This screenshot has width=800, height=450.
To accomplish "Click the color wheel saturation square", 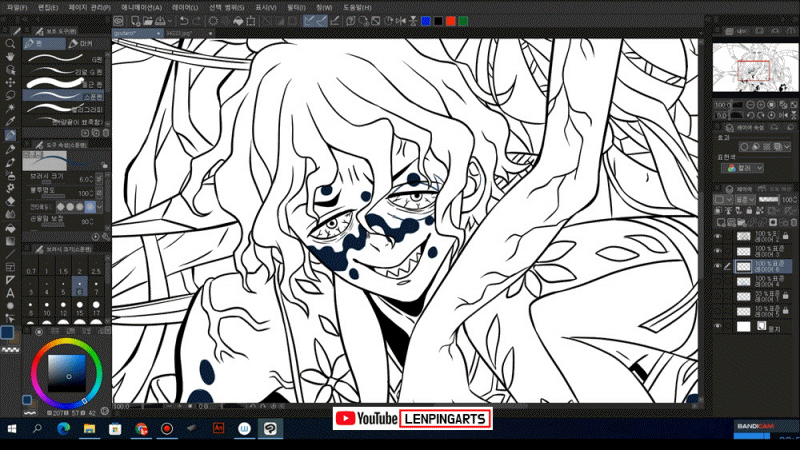I will coord(67,372).
